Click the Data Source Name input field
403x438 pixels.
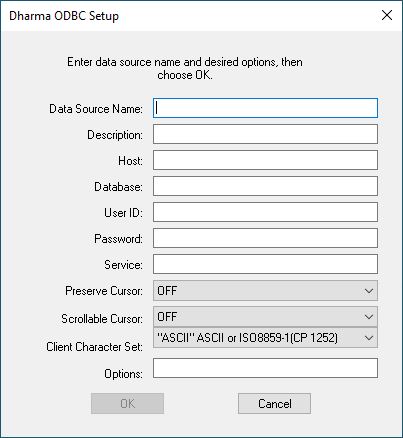pyautogui.click(x=265, y=108)
